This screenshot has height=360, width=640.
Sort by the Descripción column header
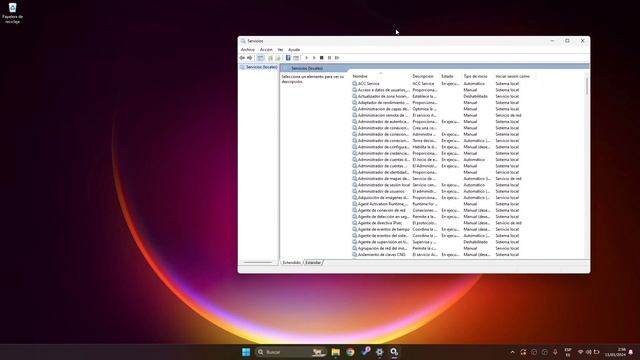pos(423,76)
